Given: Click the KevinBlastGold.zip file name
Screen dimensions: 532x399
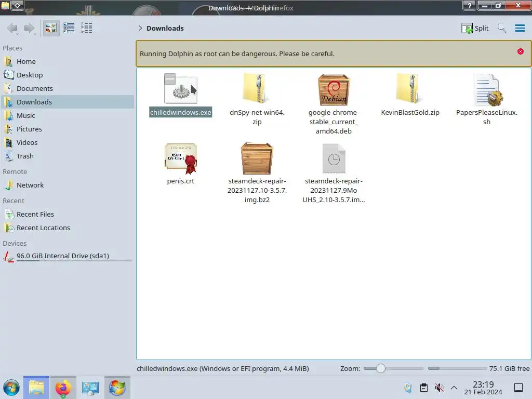Looking at the screenshot, I should (x=410, y=112).
